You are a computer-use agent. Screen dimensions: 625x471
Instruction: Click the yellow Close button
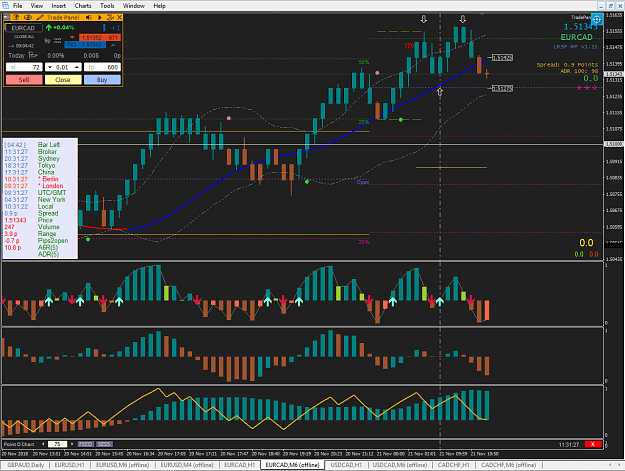(x=63, y=80)
